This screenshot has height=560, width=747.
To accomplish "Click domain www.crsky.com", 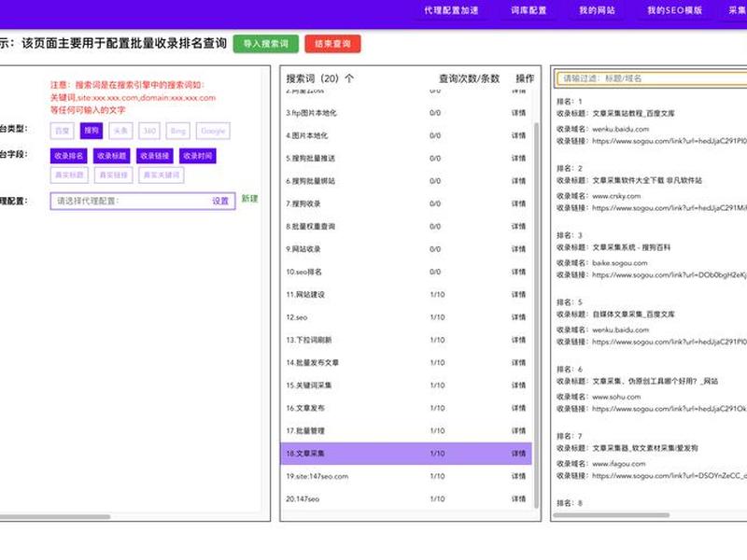I will pos(616,196).
